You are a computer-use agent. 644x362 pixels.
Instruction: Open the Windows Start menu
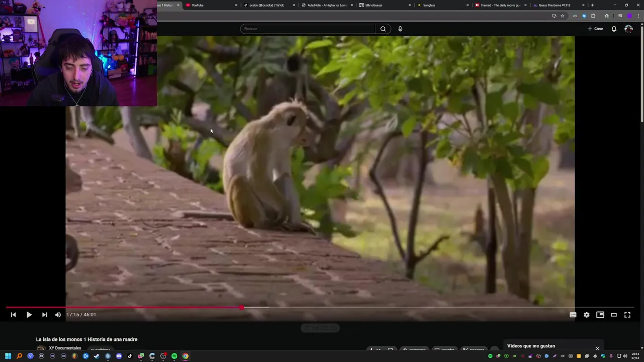(8, 356)
